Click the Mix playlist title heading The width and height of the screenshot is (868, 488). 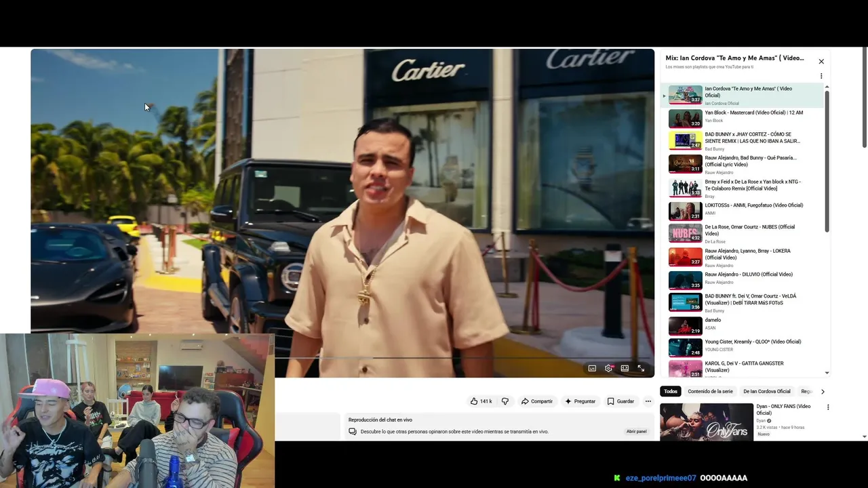click(x=734, y=58)
